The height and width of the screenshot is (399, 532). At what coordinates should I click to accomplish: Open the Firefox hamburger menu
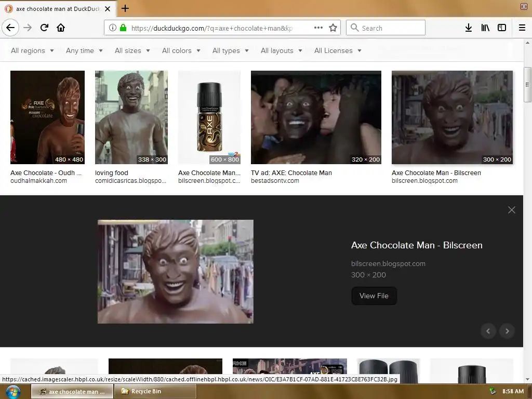click(522, 28)
